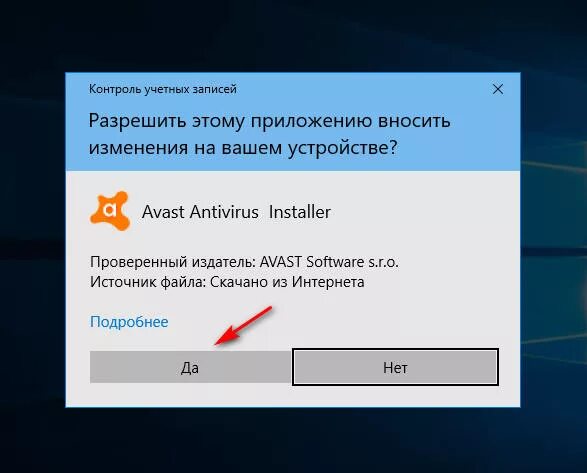
Task: Click the Контроль учетных записей title
Action: point(162,89)
